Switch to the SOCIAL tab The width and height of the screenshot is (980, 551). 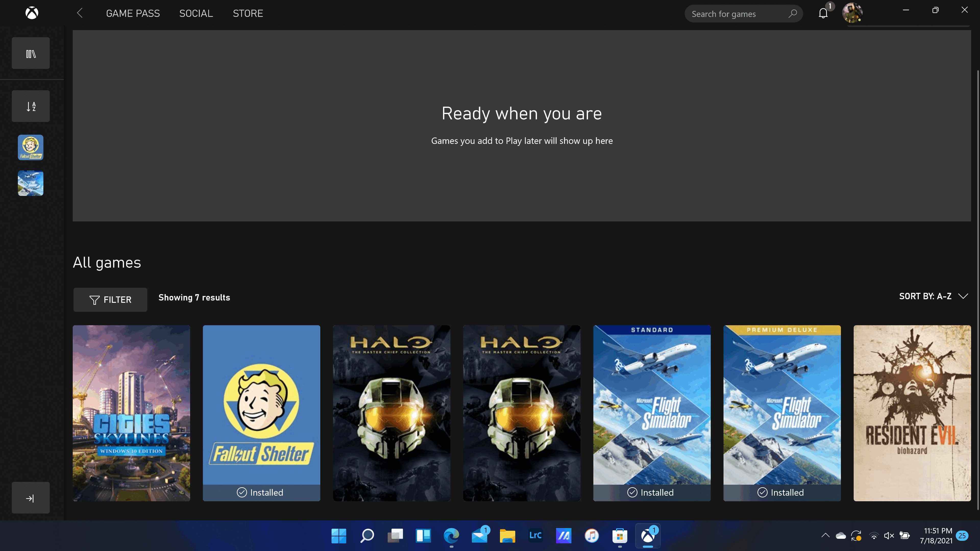tap(196, 13)
